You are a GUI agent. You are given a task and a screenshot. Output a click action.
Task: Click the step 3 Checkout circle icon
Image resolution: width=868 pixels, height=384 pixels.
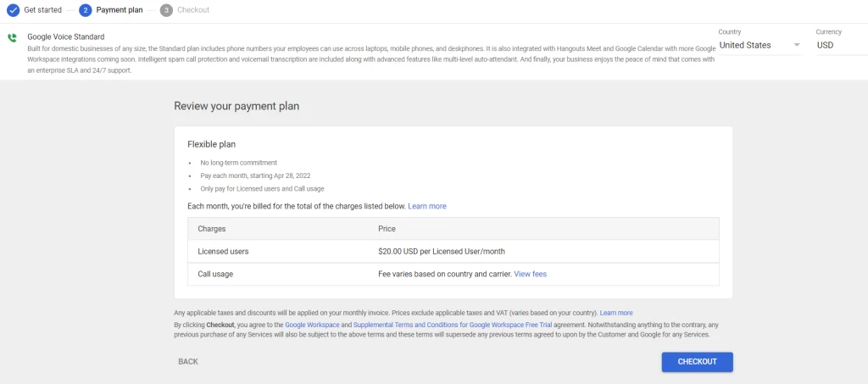point(166,10)
